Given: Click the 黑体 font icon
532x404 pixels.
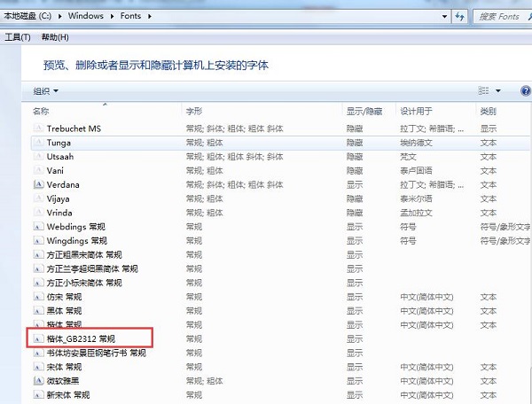Looking at the screenshot, I should (x=38, y=311).
